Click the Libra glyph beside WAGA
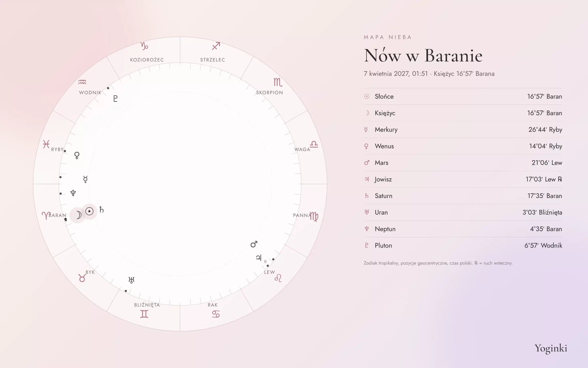 314,144
